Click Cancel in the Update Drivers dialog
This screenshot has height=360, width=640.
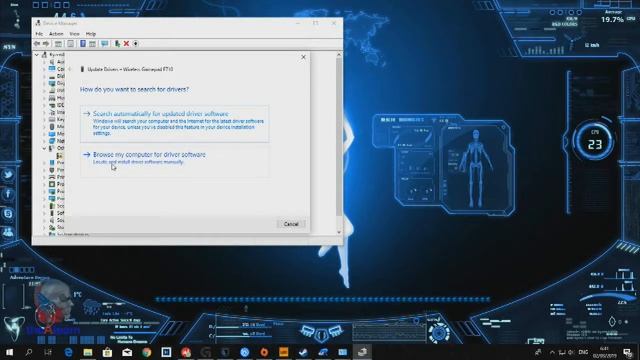point(291,224)
